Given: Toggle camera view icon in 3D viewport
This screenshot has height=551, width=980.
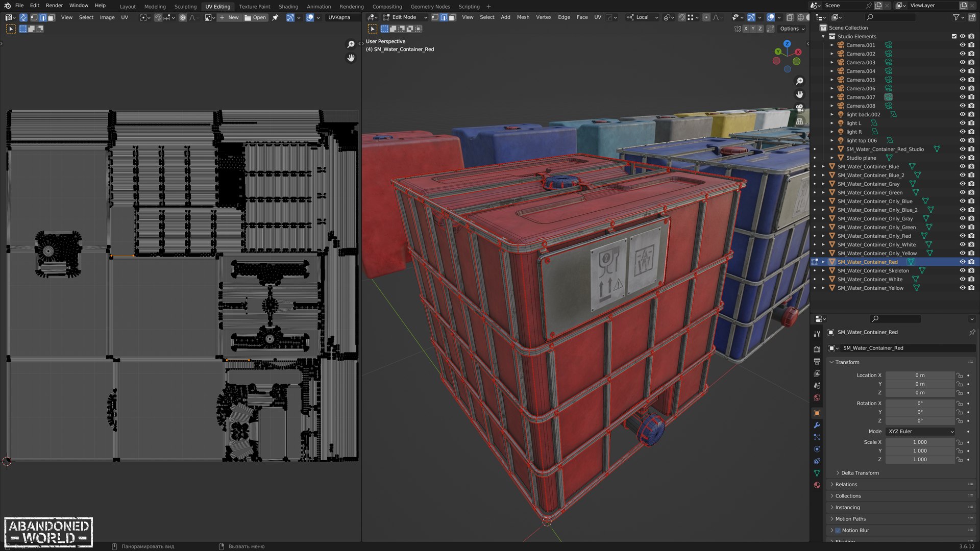Looking at the screenshot, I should [x=799, y=108].
